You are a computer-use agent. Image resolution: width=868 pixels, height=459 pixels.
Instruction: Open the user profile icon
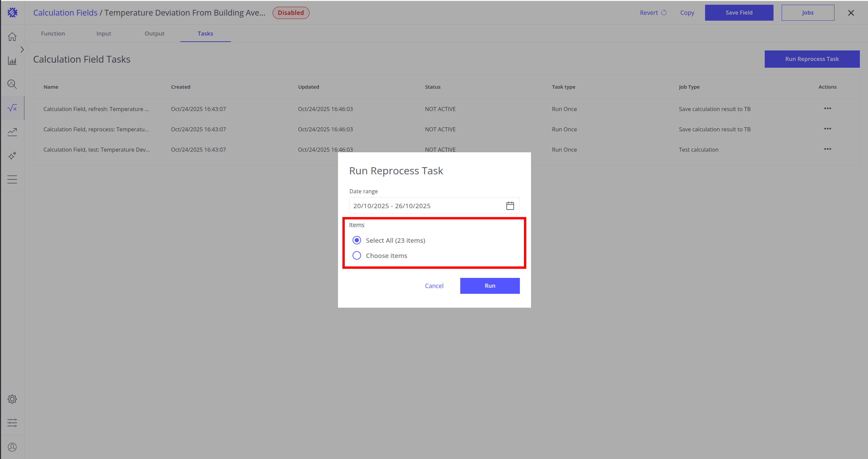click(x=12, y=447)
